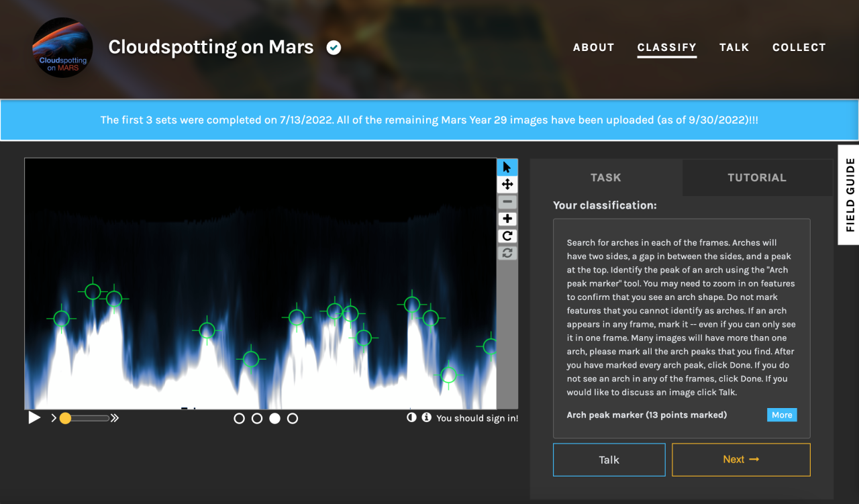Select the pointer annotate tool
The image size is (859, 504).
pyautogui.click(x=507, y=167)
